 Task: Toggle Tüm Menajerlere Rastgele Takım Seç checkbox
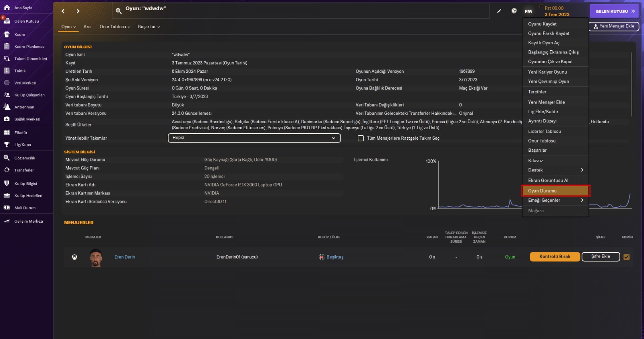point(361,138)
